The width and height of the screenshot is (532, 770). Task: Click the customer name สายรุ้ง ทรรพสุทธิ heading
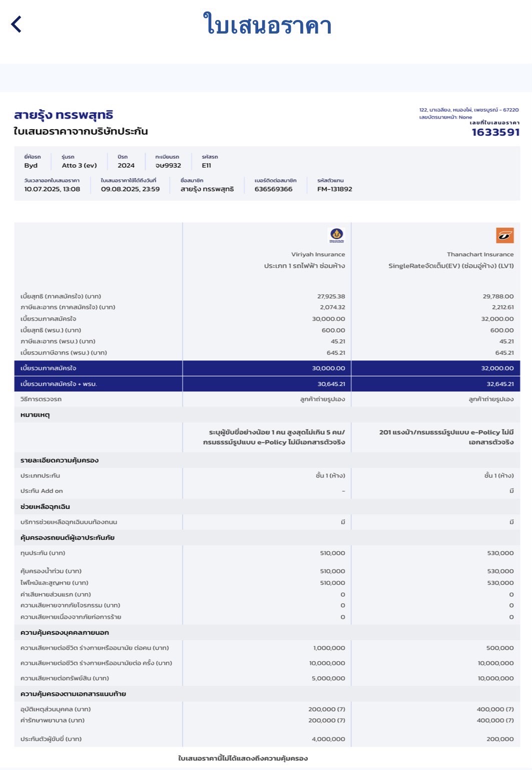(x=64, y=115)
